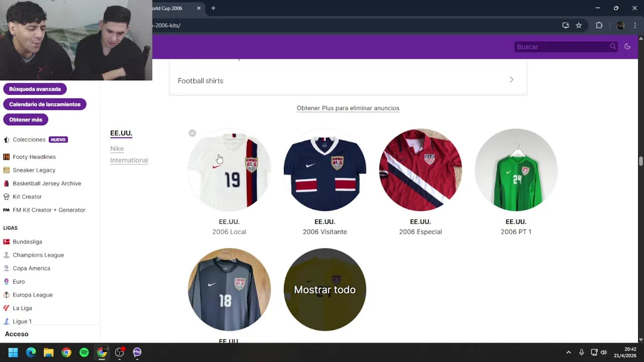Open OBS Studio from taskbar

click(120, 352)
